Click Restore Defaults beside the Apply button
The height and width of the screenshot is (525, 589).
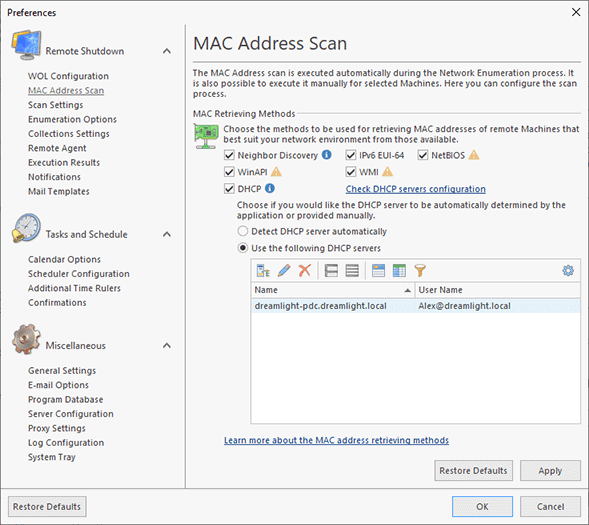point(473,471)
